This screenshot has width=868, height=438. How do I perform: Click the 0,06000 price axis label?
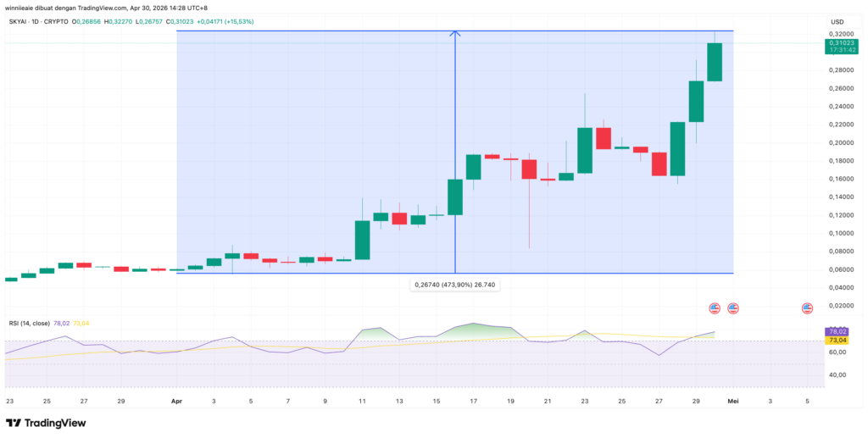pos(840,269)
